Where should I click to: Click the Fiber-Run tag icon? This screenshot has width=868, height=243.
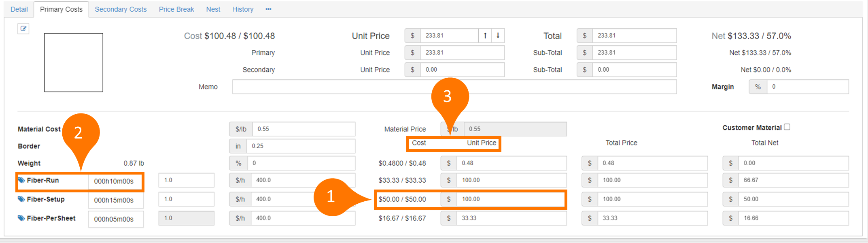pyautogui.click(x=21, y=180)
